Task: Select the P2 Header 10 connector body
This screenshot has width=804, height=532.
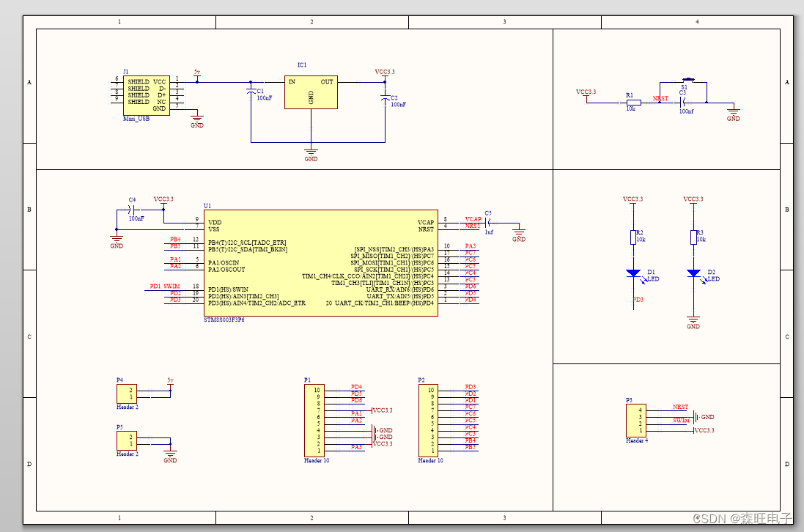Action: (x=428, y=421)
